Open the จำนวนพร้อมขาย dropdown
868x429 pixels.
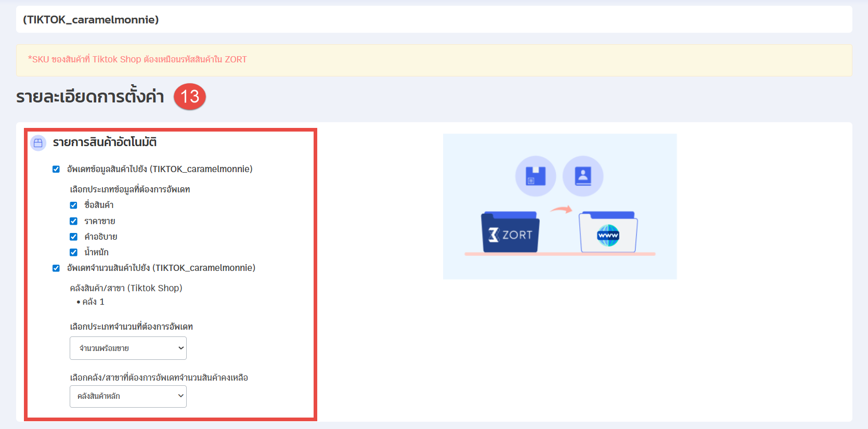[x=128, y=348]
